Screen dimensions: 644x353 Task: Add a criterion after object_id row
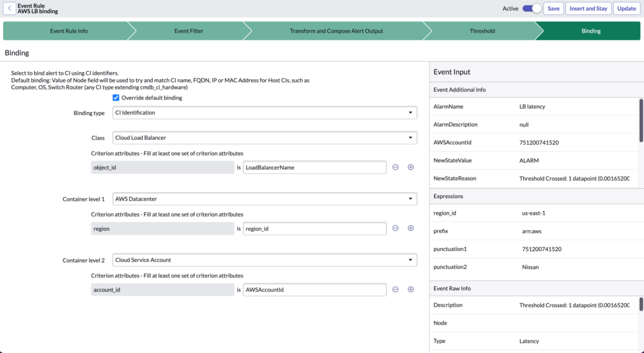click(411, 167)
